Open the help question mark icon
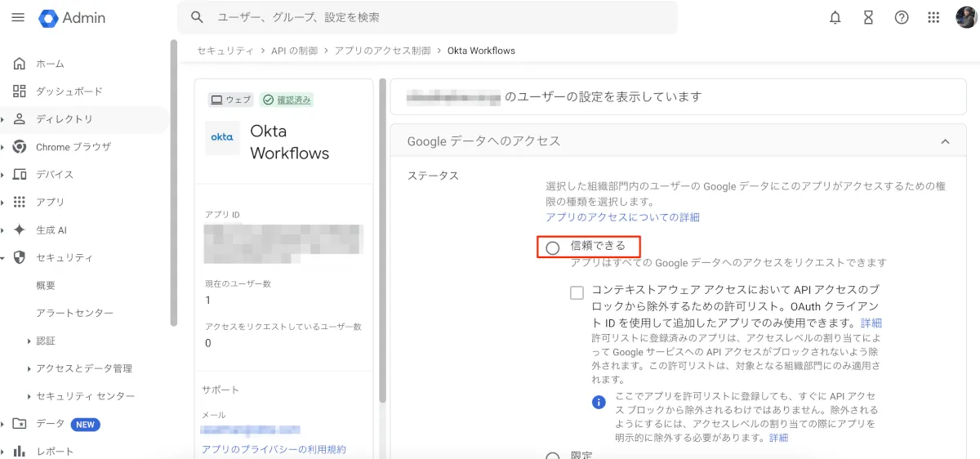 902,17
